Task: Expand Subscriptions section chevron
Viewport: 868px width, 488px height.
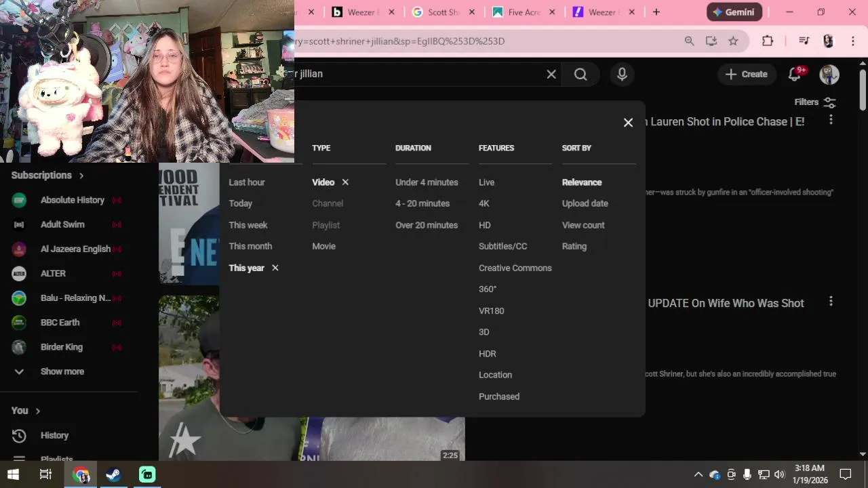Action: pyautogui.click(x=81, y=176)
